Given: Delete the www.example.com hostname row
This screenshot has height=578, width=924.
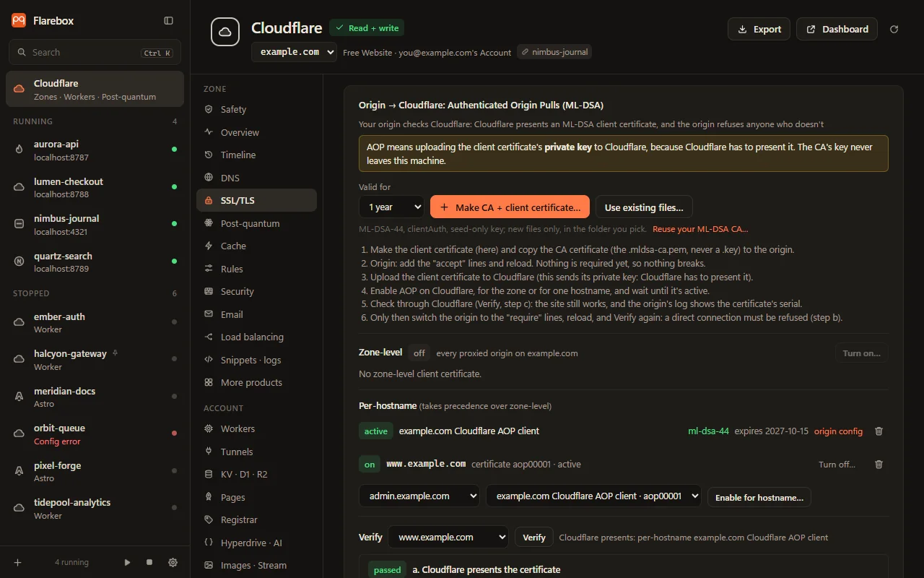Looking at the screenshot, I should [x=879, y=465].
